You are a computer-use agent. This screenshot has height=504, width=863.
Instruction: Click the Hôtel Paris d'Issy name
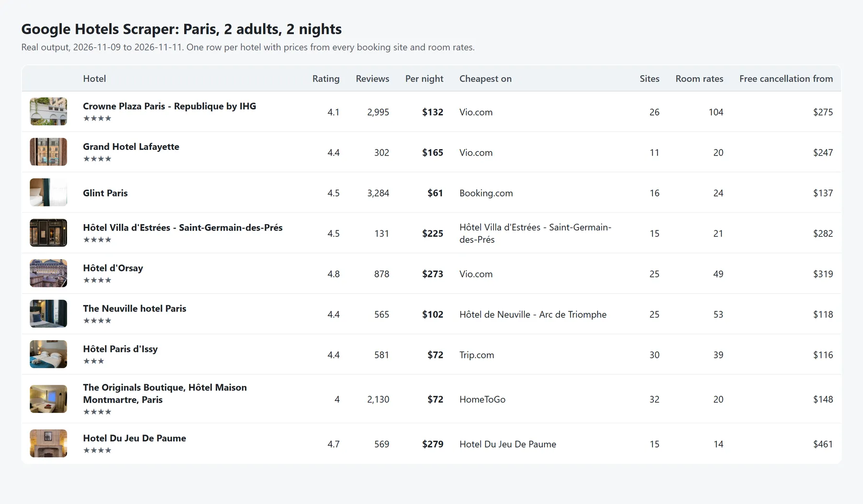coord(120,349)
